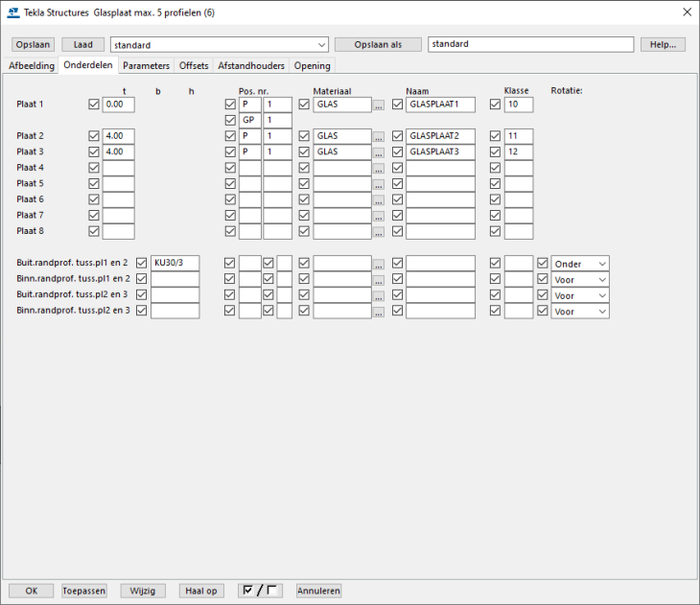Viewport: 700px width, 605px height.
Task: Open the Opening tab
Action: point(312,65)
